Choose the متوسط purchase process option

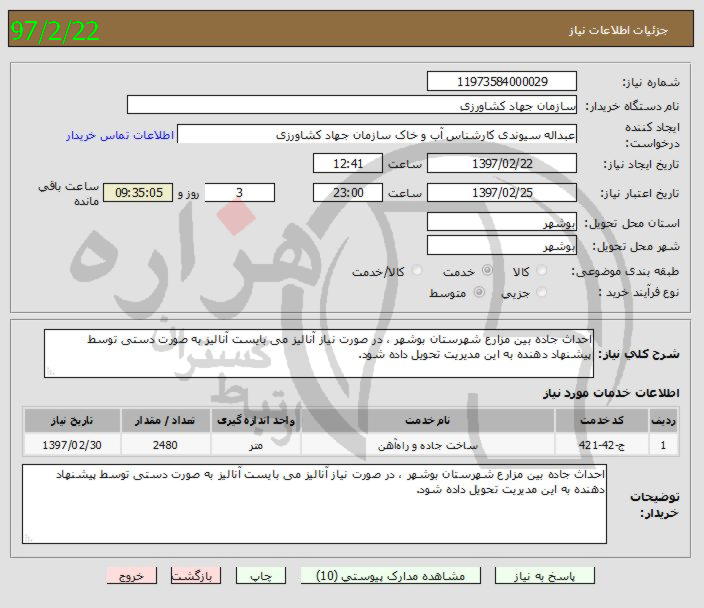(x=479, y=292)
